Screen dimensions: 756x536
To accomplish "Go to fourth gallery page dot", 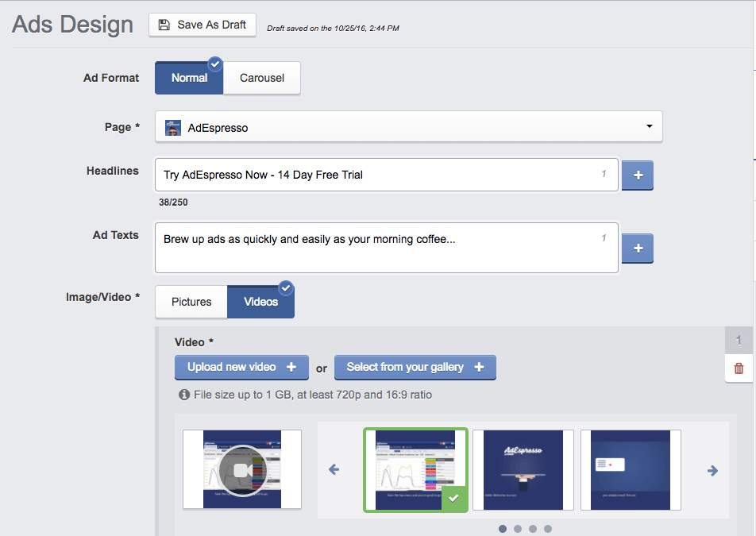I will click(548, 529).
